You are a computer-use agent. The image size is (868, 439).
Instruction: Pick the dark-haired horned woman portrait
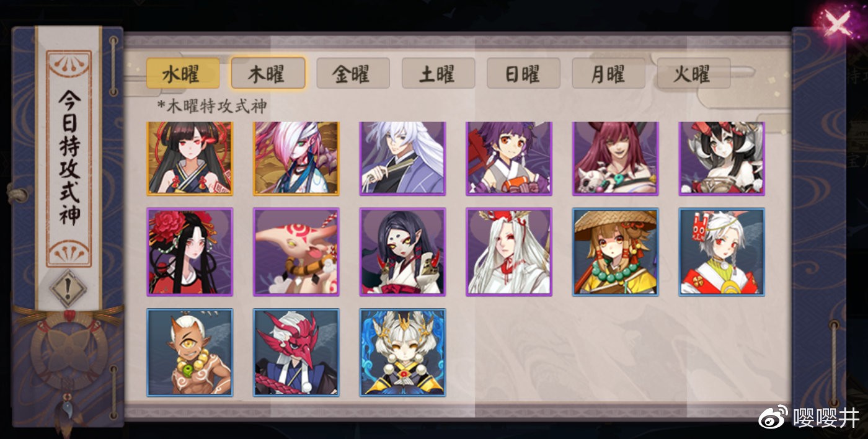click(403, 252)
